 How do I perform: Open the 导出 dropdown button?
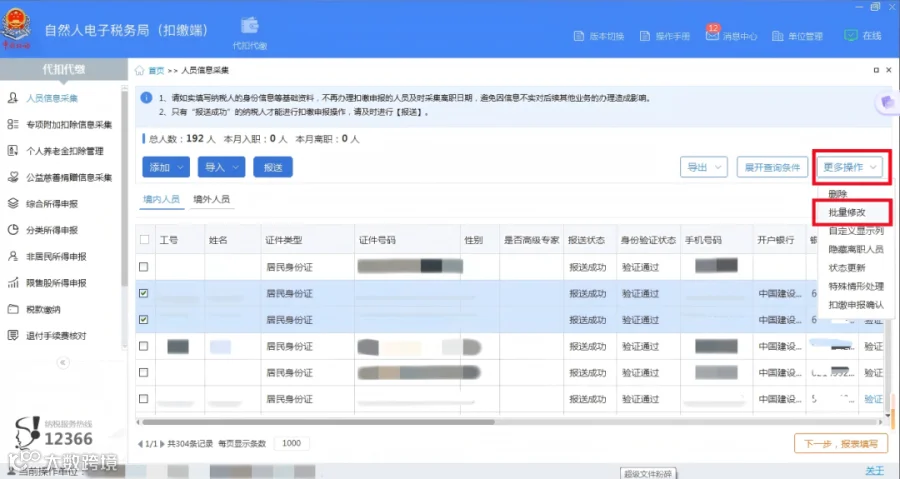click(x=704, y=167)
